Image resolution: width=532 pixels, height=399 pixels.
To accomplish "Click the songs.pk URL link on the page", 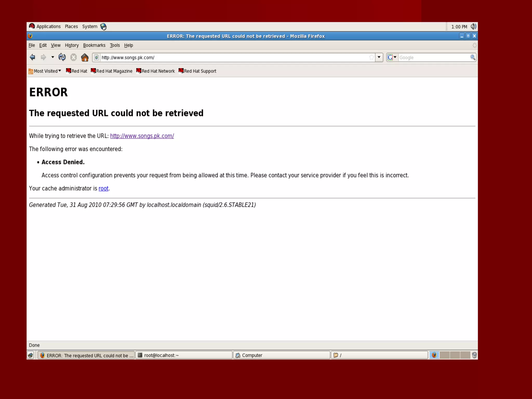I will coord(142,136).
